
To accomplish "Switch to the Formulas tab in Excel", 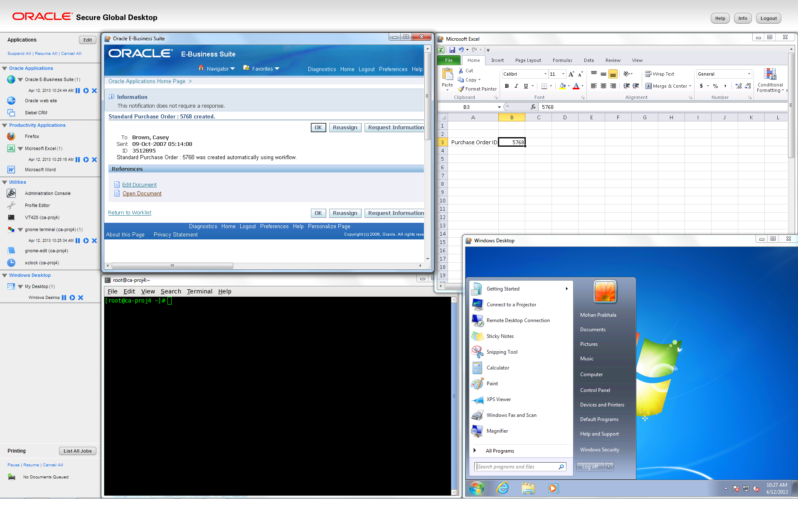I will 562,60.
